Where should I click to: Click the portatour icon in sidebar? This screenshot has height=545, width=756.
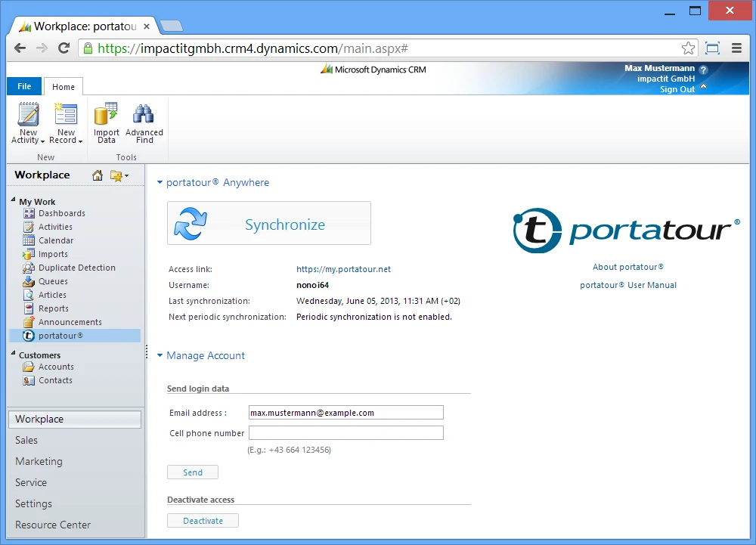pyautogui.click(x=29, y=336)
